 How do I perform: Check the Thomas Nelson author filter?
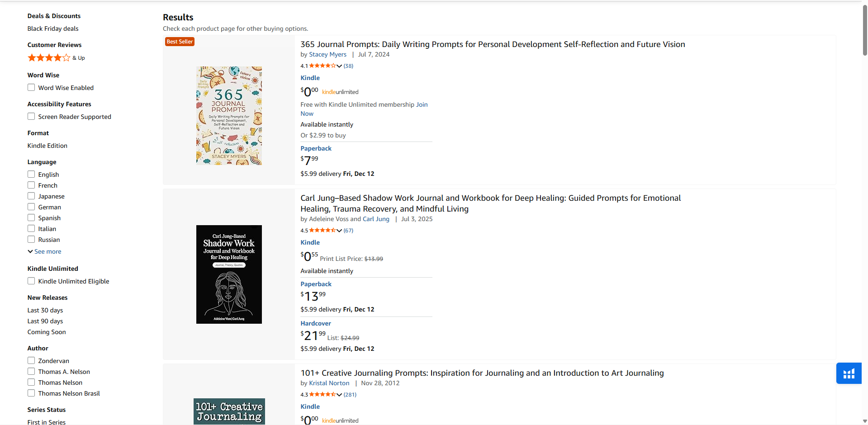coord(31,382)
